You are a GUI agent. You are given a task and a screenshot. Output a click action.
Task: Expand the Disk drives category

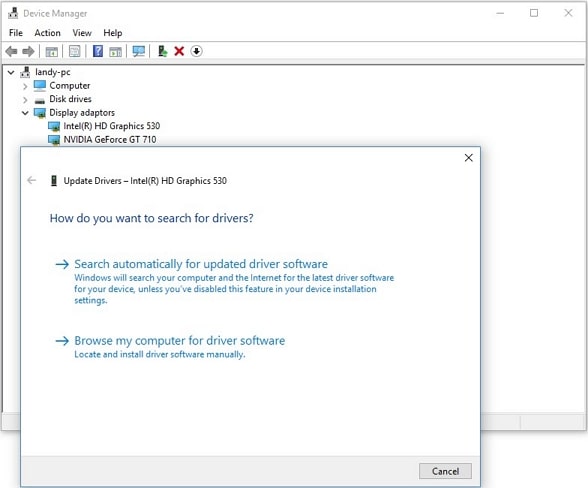click(25, 100)
